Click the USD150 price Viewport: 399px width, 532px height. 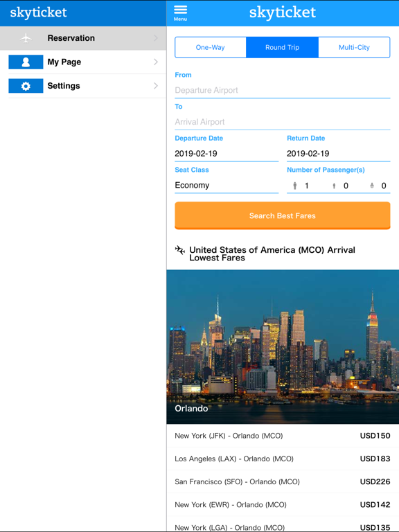tap(375, 436)
